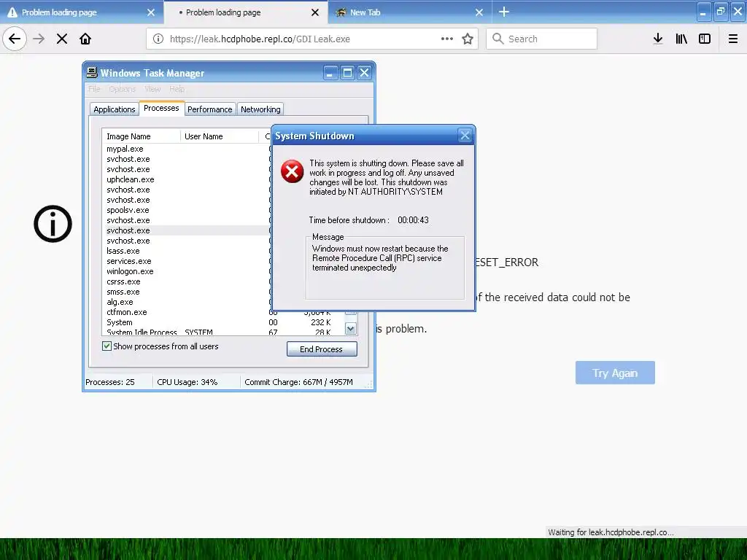Image resolution: width=747 pixels, height=560 pixels.
Task: Select services.exe process row
Action: pos(187,261)
